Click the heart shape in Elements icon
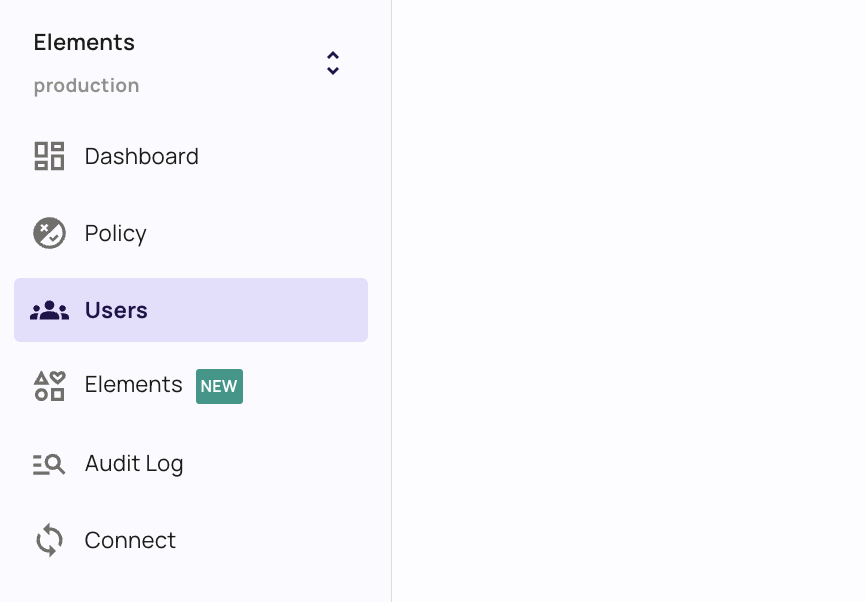 56,378
